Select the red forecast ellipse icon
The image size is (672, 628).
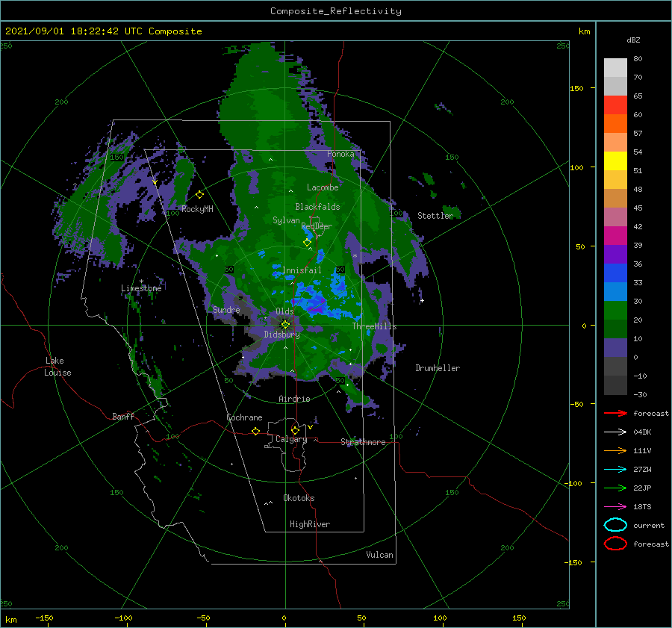click(615, 544)
